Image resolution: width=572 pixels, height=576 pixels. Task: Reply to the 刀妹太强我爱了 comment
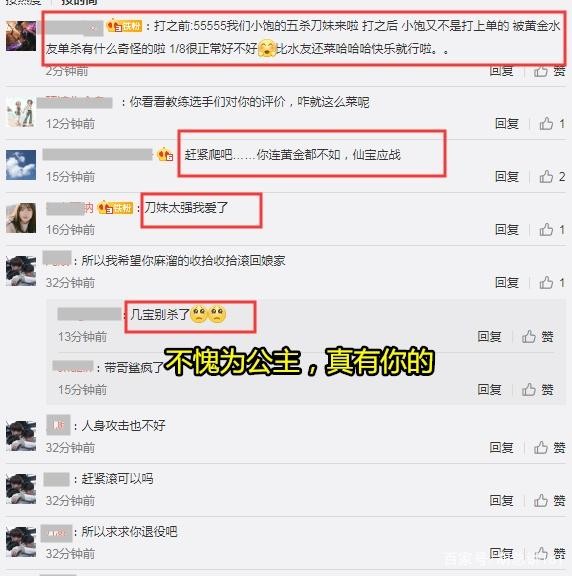coord(507,230)
